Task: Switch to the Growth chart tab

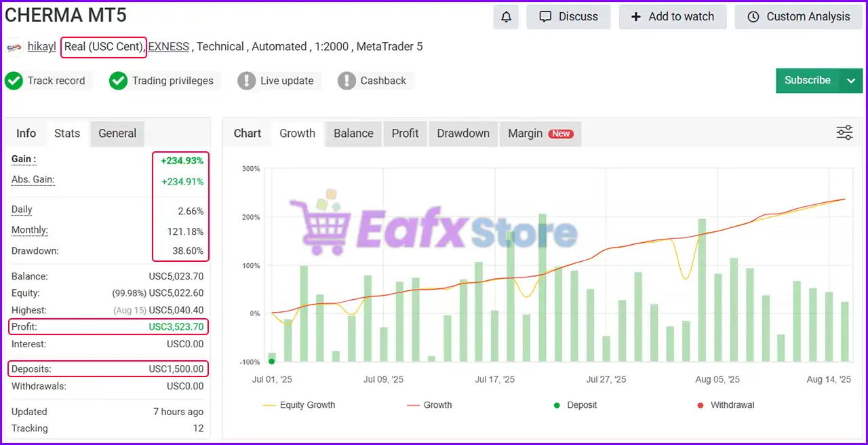Action: tap(298, 134)
